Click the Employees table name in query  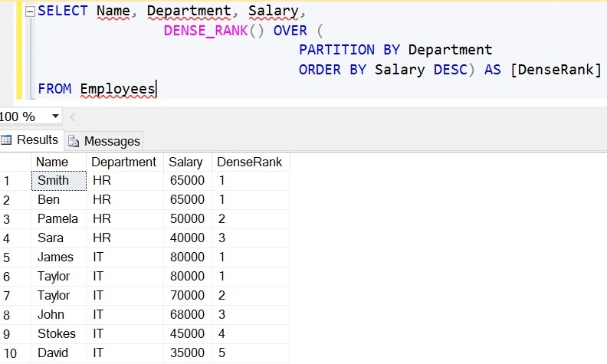(x=118, y=90)
